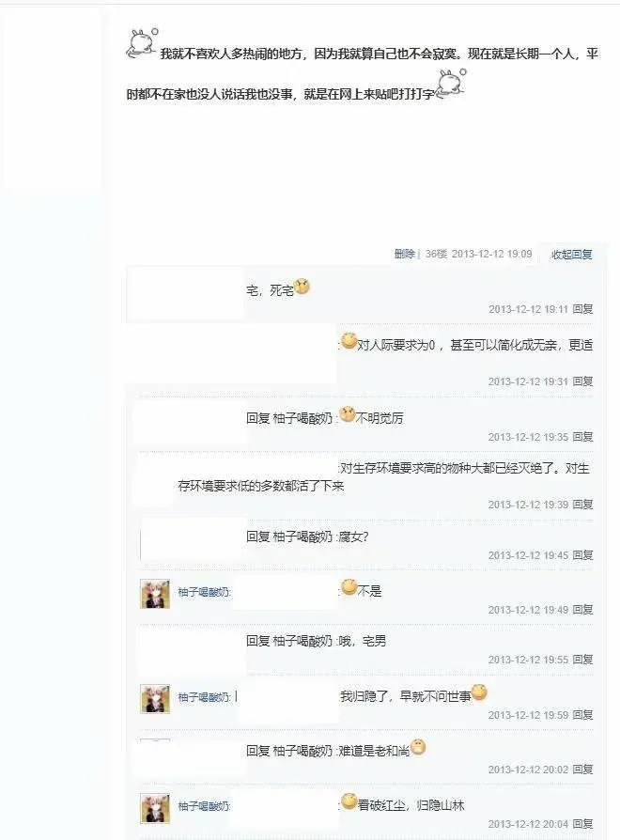The width and height of the screenshot is (620, 840).
Task: Click 回复 on the 19:39 comment
Action: (x=582, y=505)
